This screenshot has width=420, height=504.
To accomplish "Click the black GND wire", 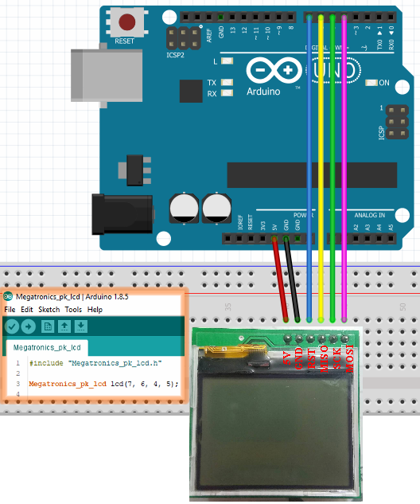I will point(292,279).
